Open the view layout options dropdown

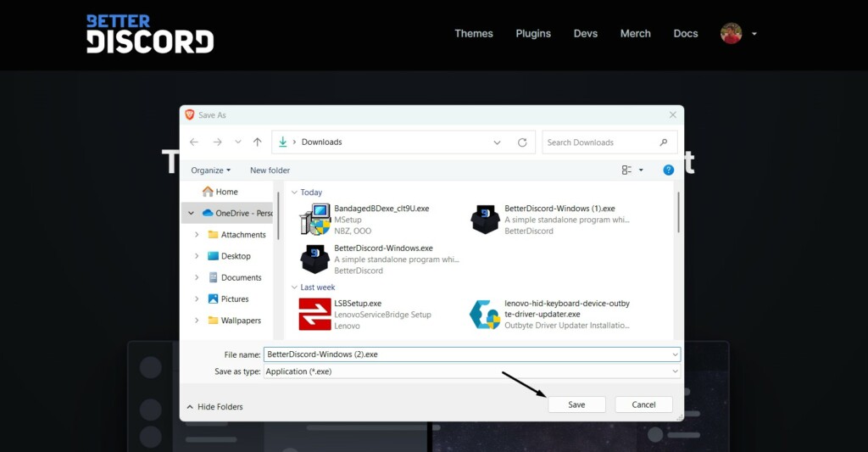[x=641, y=170]
